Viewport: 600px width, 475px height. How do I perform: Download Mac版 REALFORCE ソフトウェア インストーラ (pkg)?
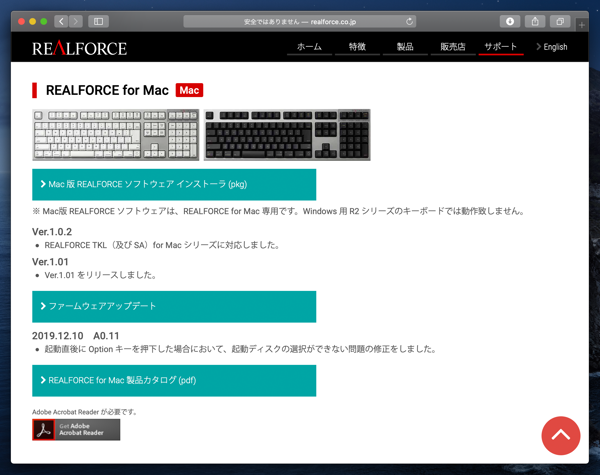coord(174,184)
